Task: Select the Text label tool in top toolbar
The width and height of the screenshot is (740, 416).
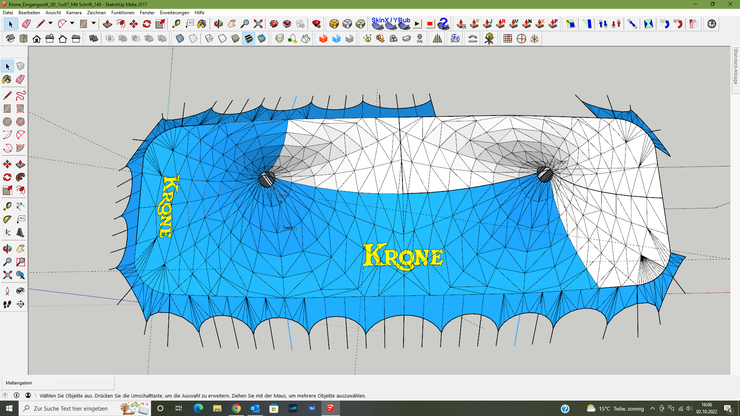Action: click(189, 24)
